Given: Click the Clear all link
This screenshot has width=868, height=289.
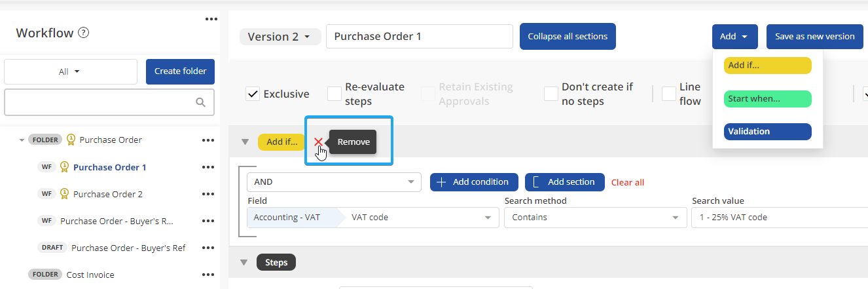Looking at the screenshot, I should pos(627,182).
